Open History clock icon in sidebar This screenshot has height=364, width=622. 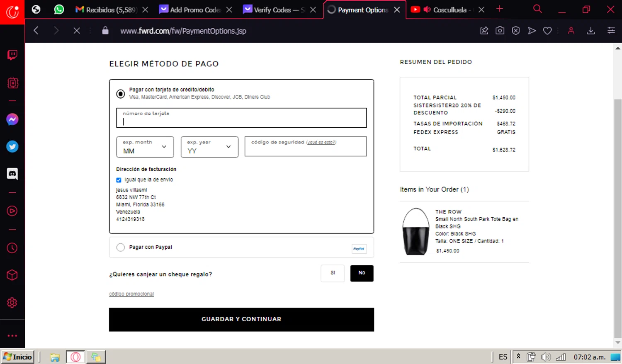[x=12, y=248]
